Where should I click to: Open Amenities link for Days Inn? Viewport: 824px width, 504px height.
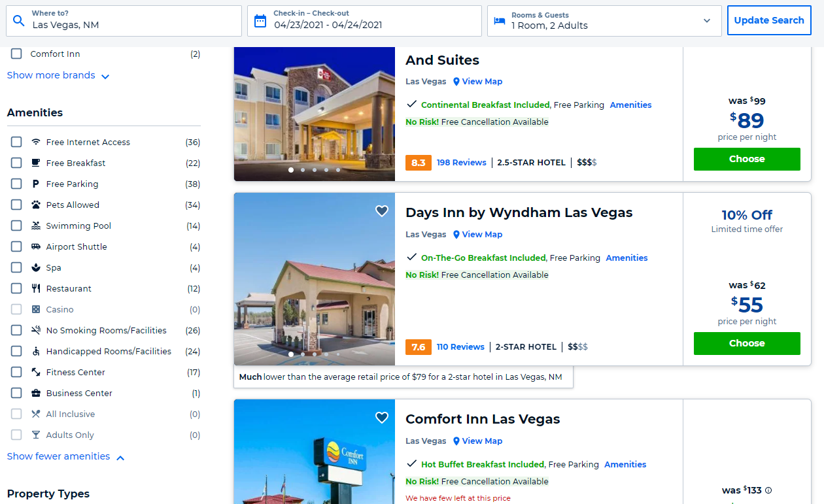pos(627,258)
